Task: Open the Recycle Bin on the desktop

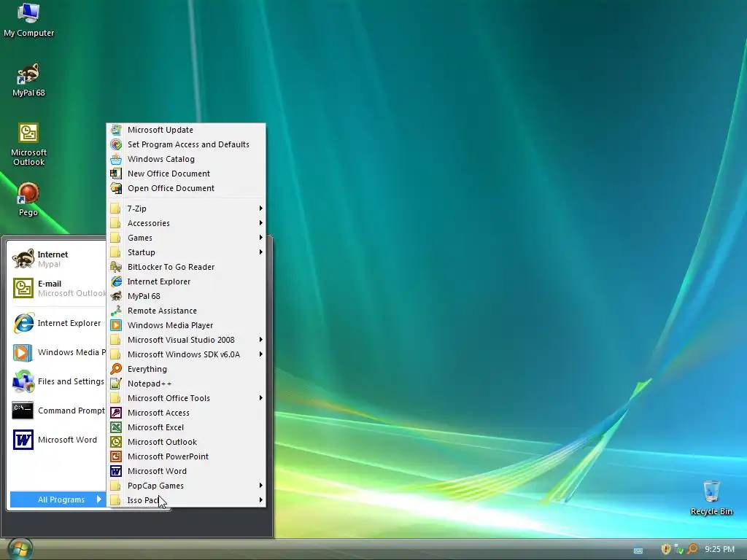Action: 711,497
